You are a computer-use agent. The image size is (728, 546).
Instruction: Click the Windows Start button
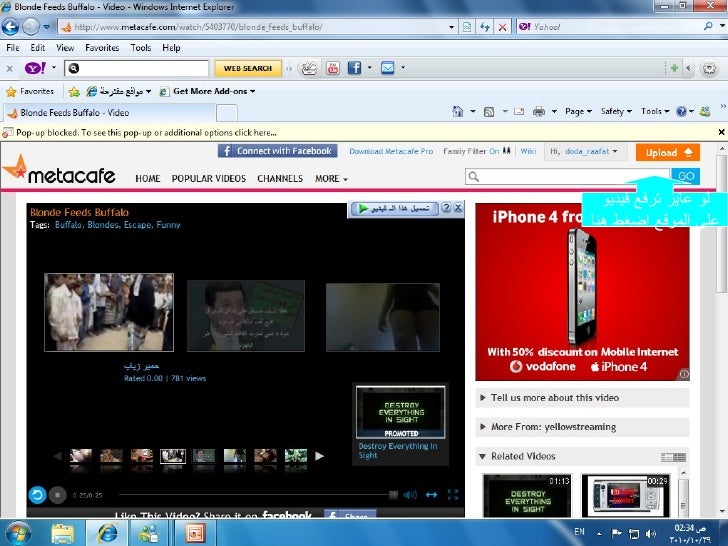point(18,533)
